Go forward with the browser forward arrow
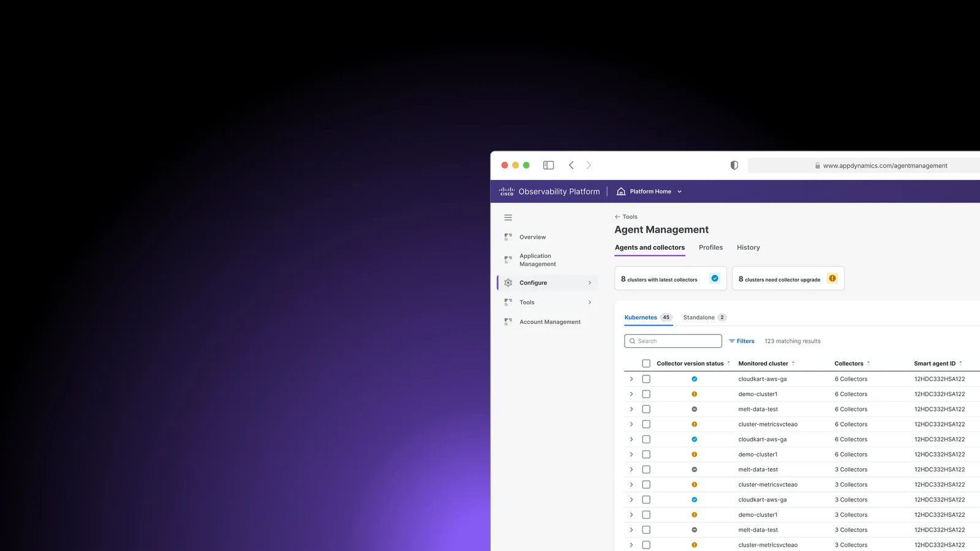 coord(589,165)
